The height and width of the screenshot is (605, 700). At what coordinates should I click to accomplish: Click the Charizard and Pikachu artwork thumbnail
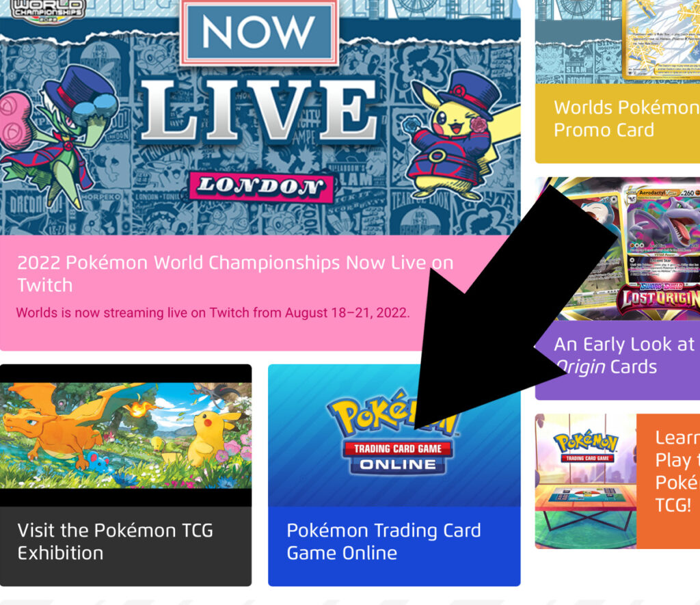[x=126, y=435]
